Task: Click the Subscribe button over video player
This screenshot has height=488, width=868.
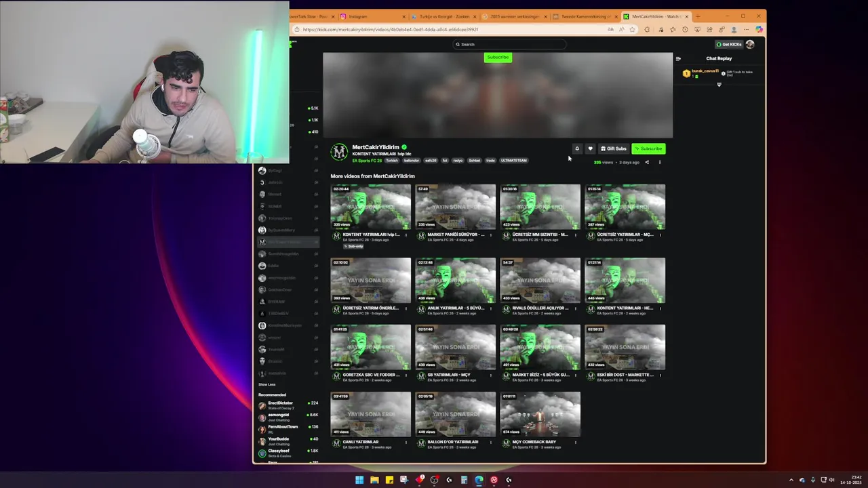Action: pyautogui.click(x=498, y=57)
